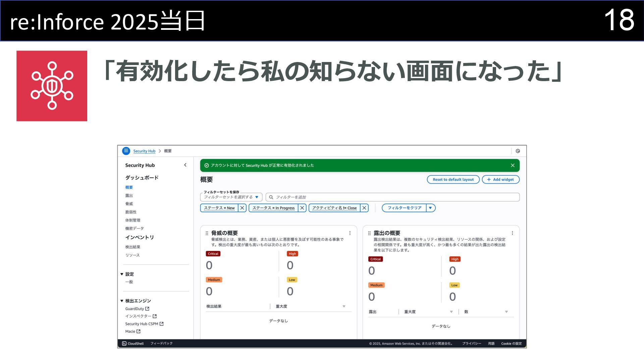The width and height of the screenshot is (644, 362).
Task: Open GuardDuty external link
Action: [137, 309]
